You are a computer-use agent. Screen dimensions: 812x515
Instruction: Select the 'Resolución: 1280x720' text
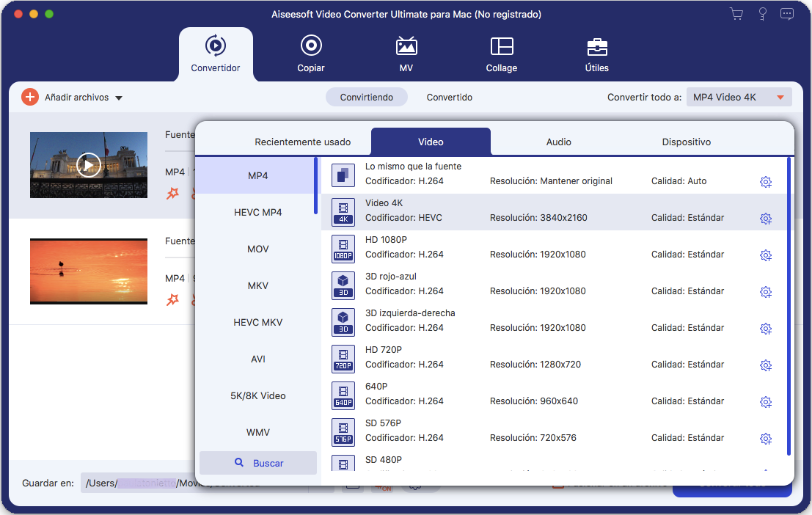pos(535,364)
